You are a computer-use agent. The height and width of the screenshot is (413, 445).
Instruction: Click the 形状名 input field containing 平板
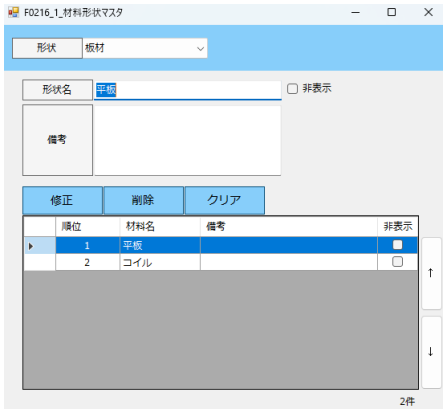pos(188,90)
